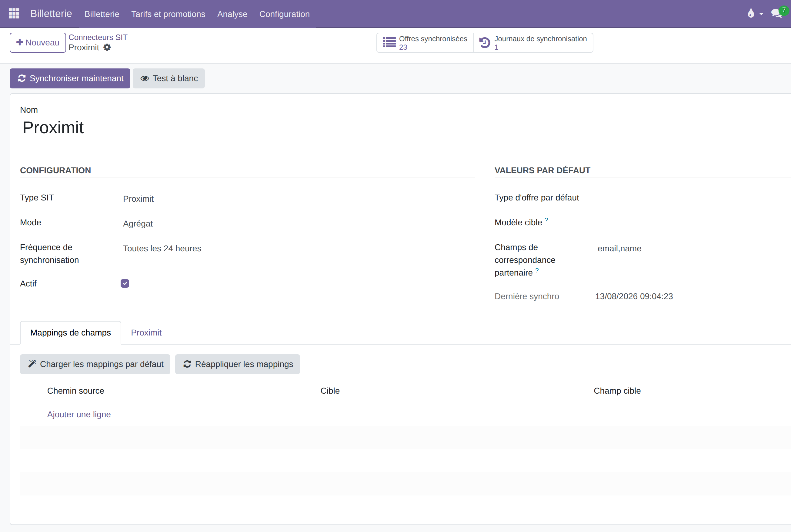Click Ajouter une ligne
This screenshot has width=791, height=532.
point(79,414)
